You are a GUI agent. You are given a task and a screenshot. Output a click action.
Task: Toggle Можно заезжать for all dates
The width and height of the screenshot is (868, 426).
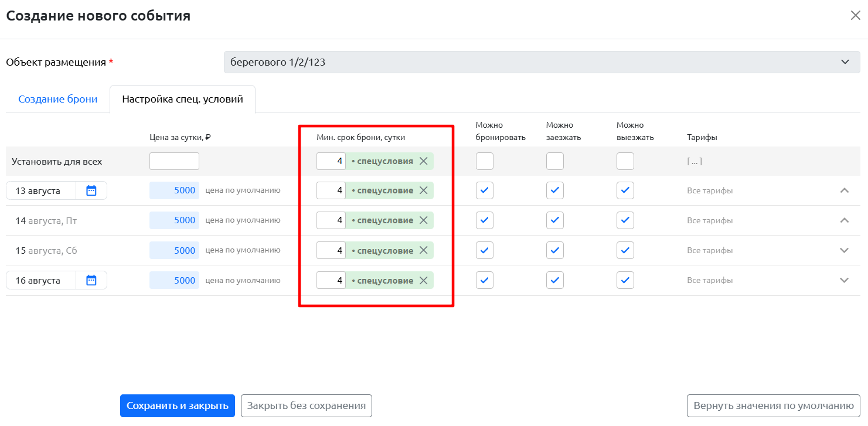(555, 161)
